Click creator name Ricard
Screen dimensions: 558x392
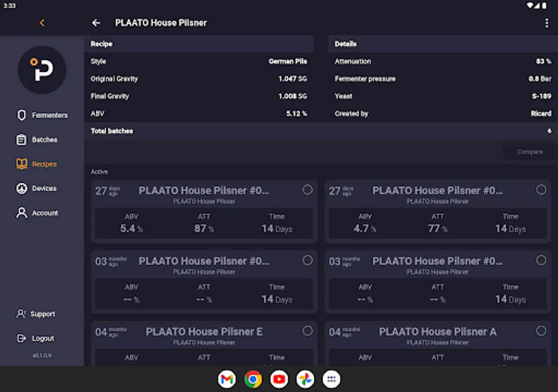pos(541,114)
